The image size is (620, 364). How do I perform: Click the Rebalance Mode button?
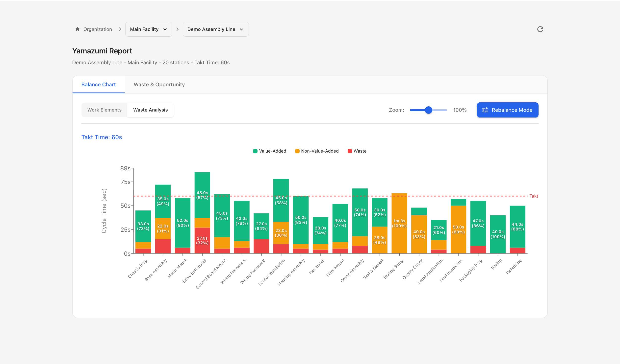tap(507, 110)
